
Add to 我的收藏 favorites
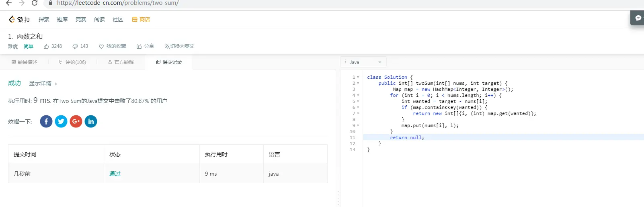click(113, 47)
